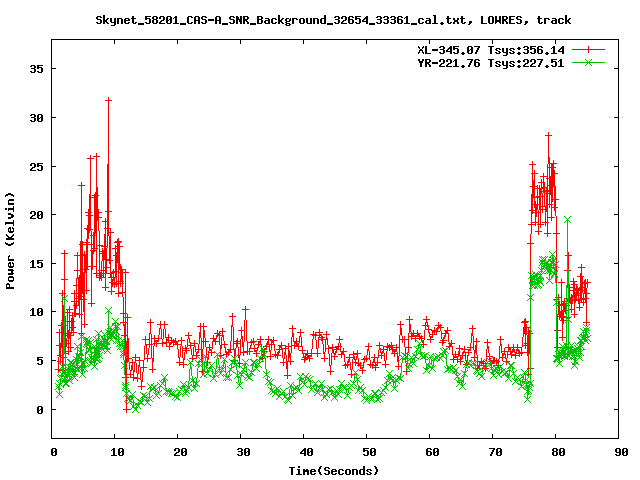The height and width of the screenshot is (480, 640).
Task: Click the red XL legend line sample
Action: (589, 49)
